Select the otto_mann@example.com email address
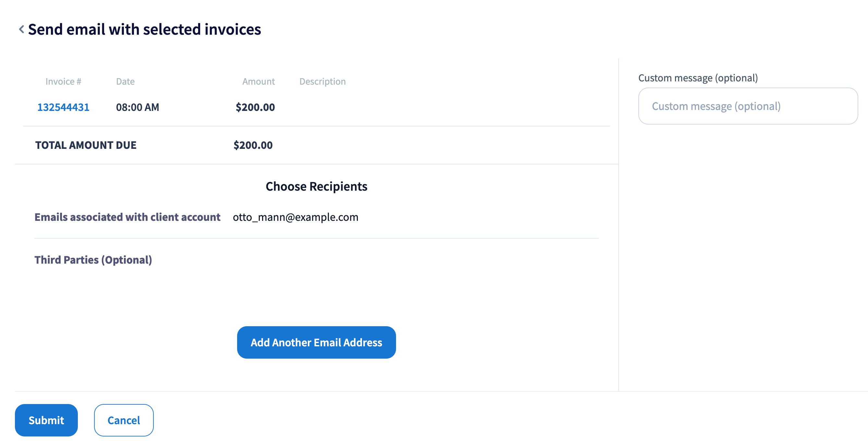Viewport: 868px width, 441px height. click(x=295, y=217)
